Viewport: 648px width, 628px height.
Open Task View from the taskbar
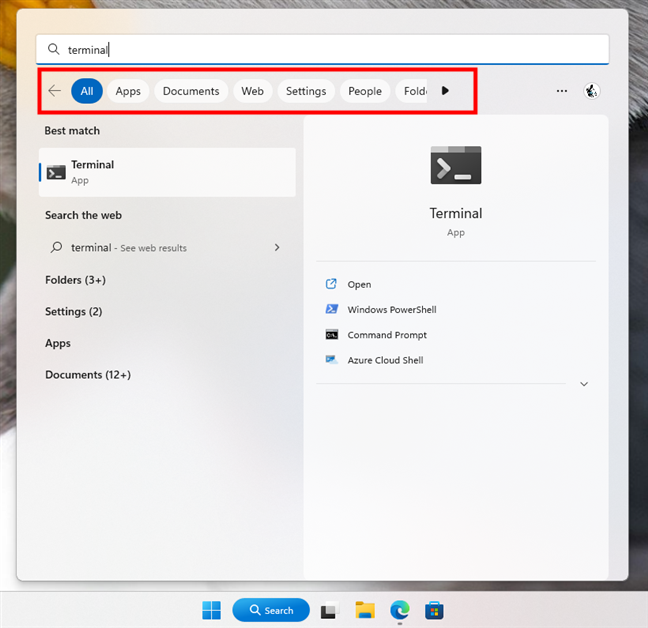click(330, 611)
